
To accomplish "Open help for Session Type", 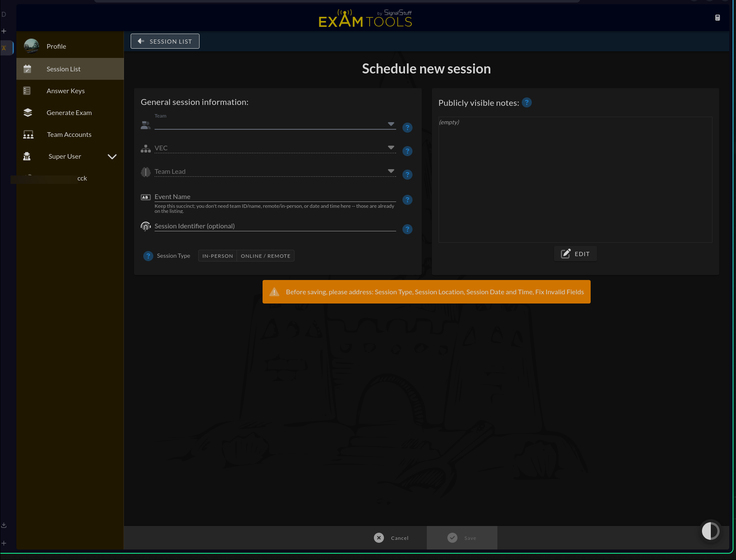I will coord(148,256).
